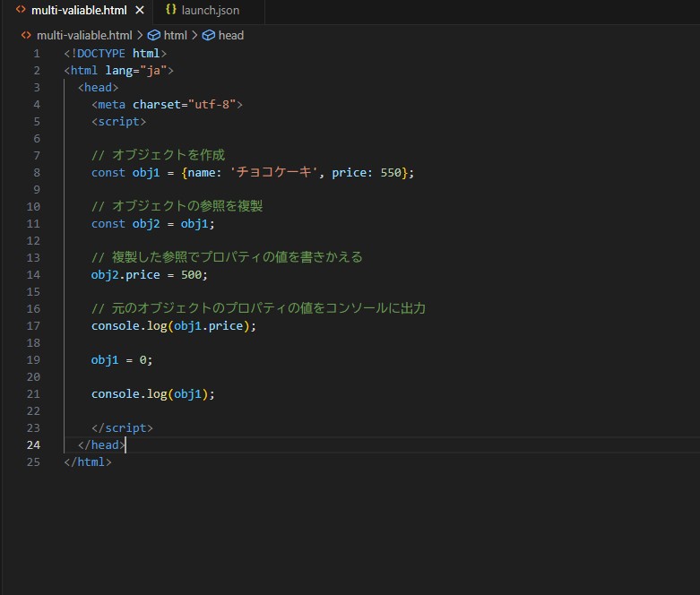Click the closing </script> tag
Viewport: 700px width, 595px height.
(x=122, y=428)
